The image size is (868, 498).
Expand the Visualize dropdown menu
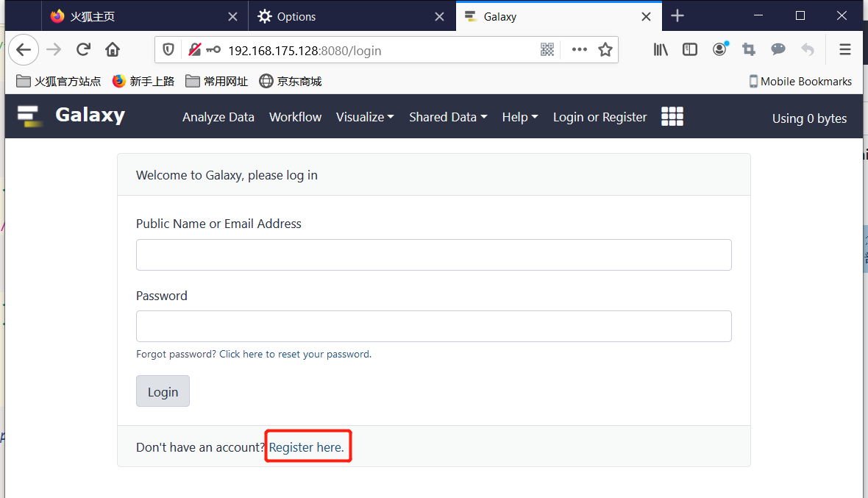click(x=365, y=117)
